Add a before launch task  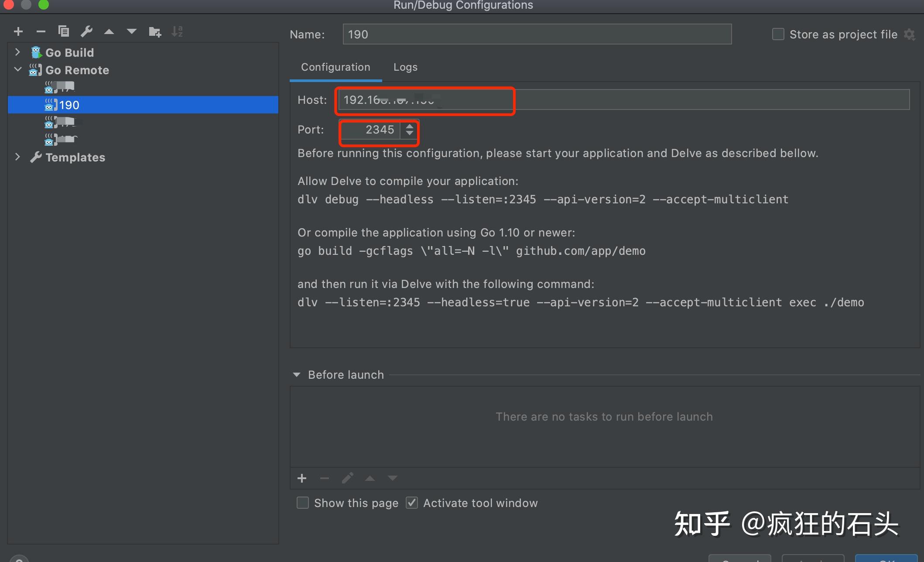302,478
